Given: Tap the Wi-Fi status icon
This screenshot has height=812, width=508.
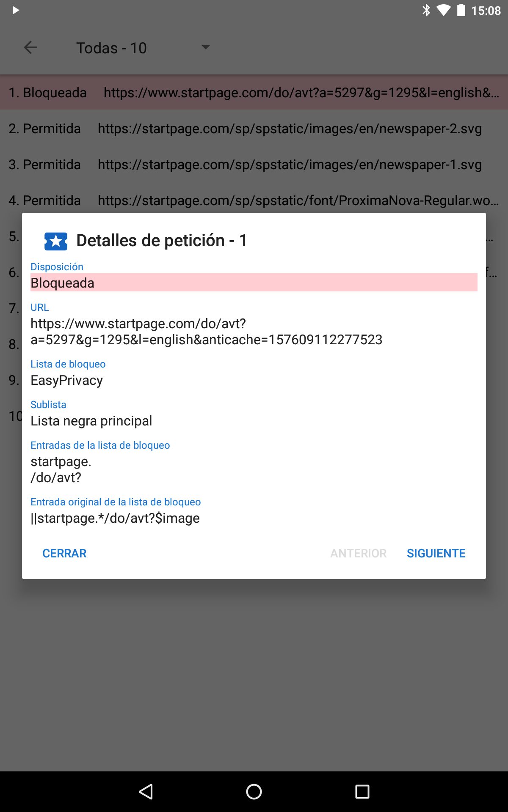Looking at the screenshot, I should coord(443,10).
